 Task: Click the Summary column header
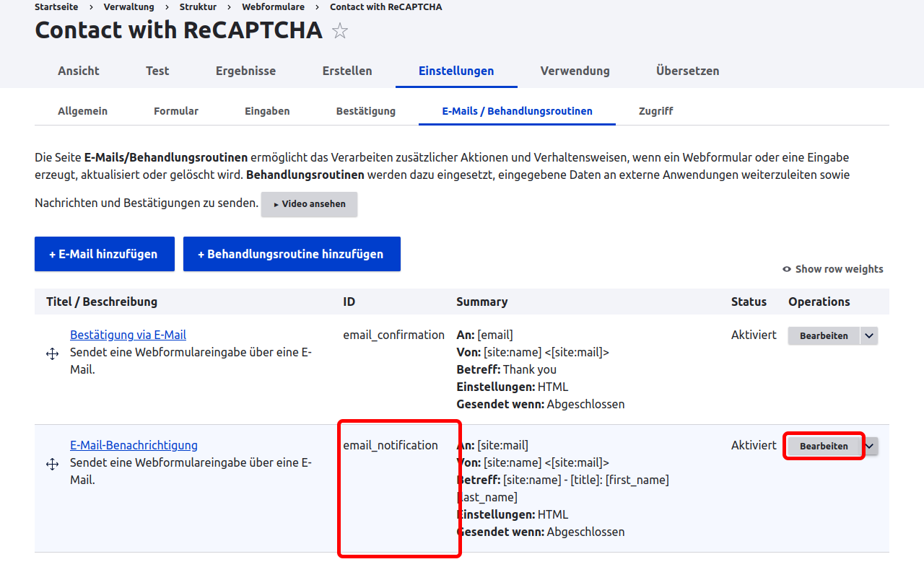tap(481, 302)
